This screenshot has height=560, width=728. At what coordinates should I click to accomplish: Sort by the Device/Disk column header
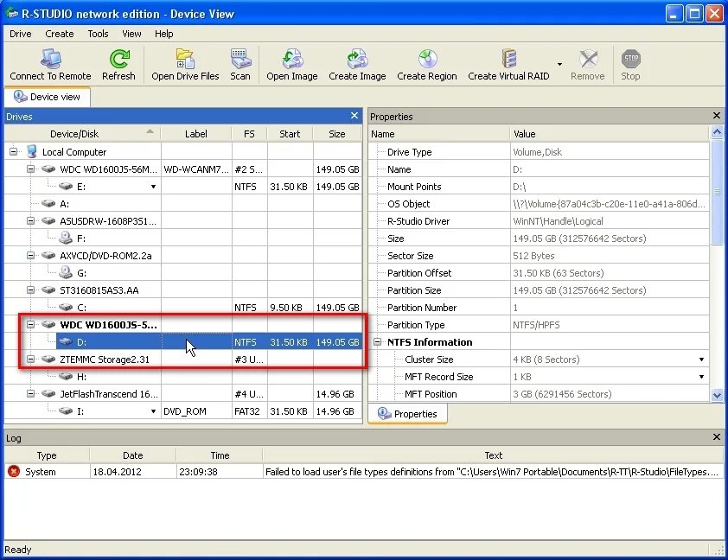(x=83, y=134)
